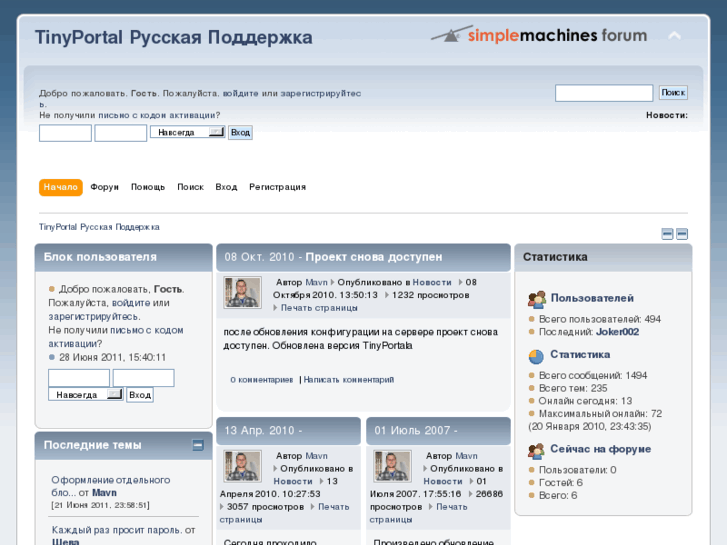Click the TinyPortal Русская Поддержка site title

click(x=174, y=38)
